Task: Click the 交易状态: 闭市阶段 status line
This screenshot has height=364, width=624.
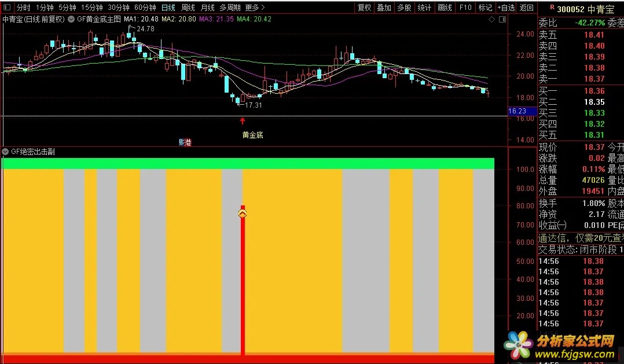Action: click(581, 249)
